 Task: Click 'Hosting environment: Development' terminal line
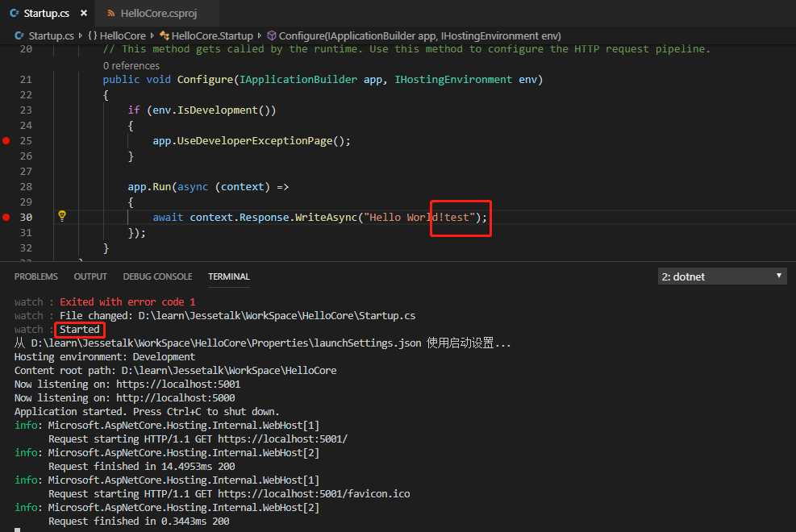click(105, 357)
